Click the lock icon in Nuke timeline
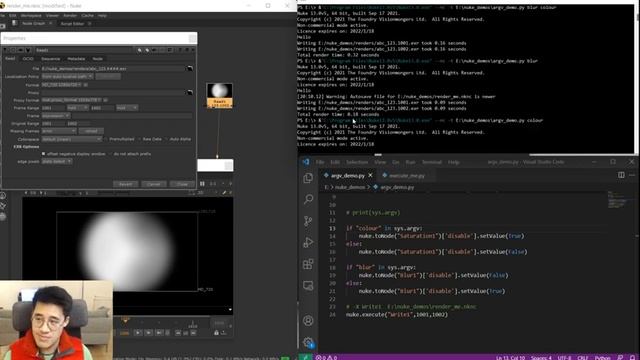Screen dimensions: 640x360 pos(216,333)
